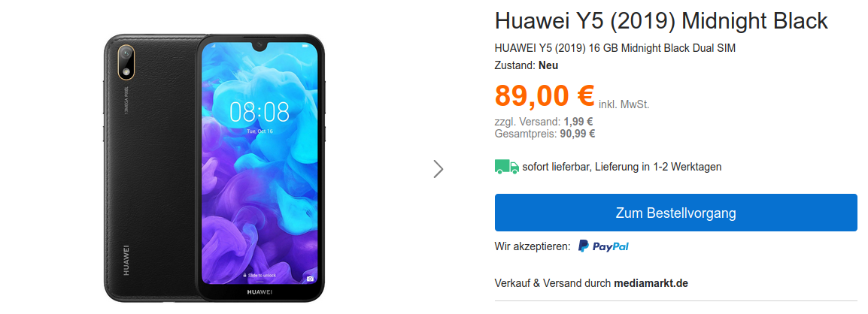The height and width of the screenshot is (314, 868).
Task: Click the inkl. MwSt. tax note
Action: pos(624,104)
